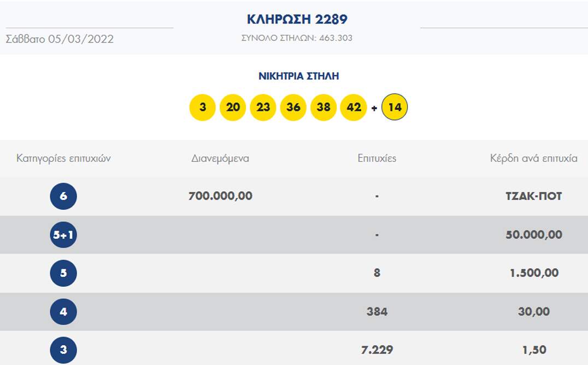Select winning number ball 38
Viewport: 588px width, 365px height.
coord(324,107)
